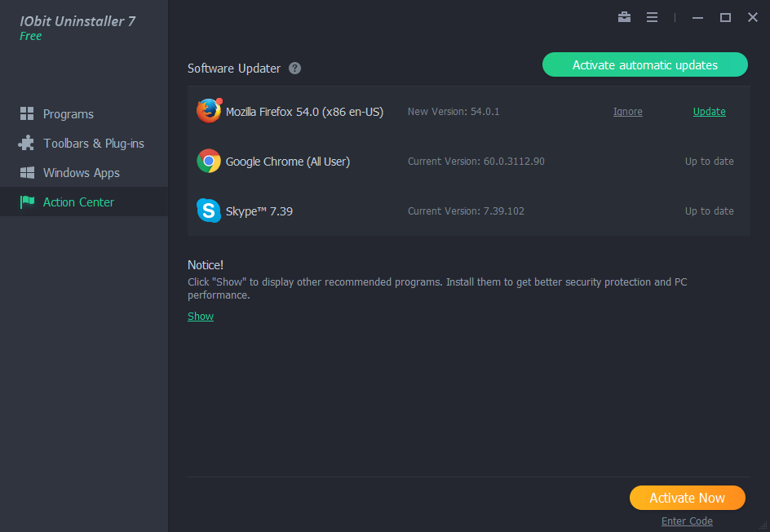Click the Programs grid icon

pos(27,113)
